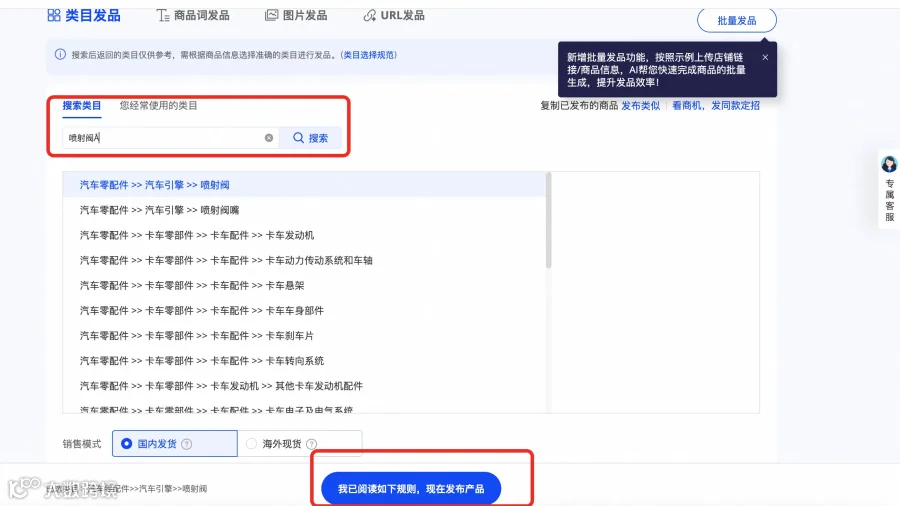Click the 我已阅读如下规则，现在发布产品 button
Image resolution: width=900 pixels, height=506 pixels.
411,489
